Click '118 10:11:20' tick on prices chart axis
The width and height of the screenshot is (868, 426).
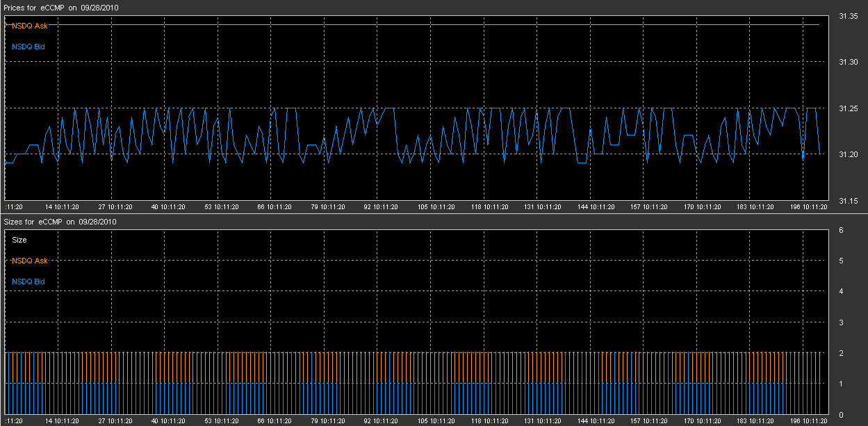coord(489,207)
